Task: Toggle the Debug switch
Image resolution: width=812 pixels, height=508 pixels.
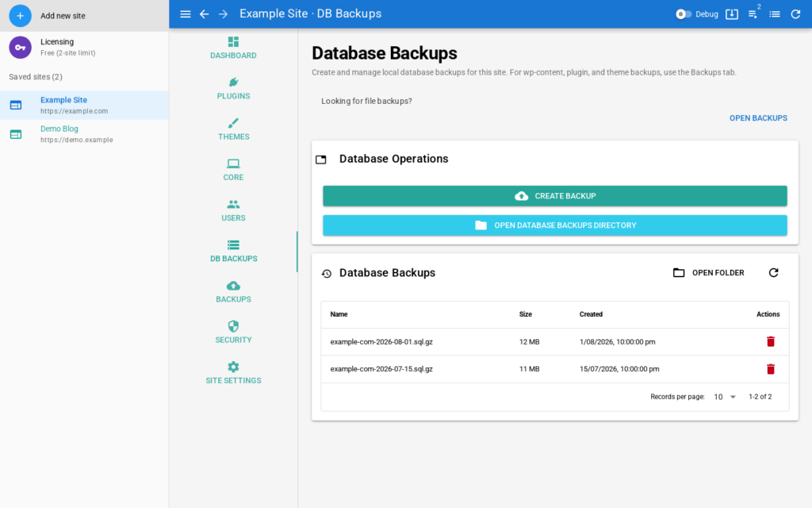Action: click(x=684, y=14)
